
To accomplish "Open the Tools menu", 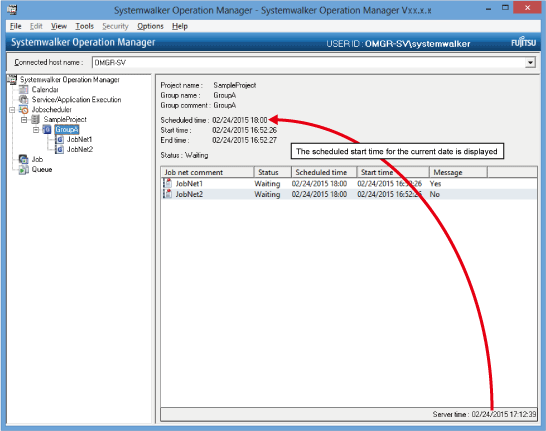I will (x=85, y=26).
